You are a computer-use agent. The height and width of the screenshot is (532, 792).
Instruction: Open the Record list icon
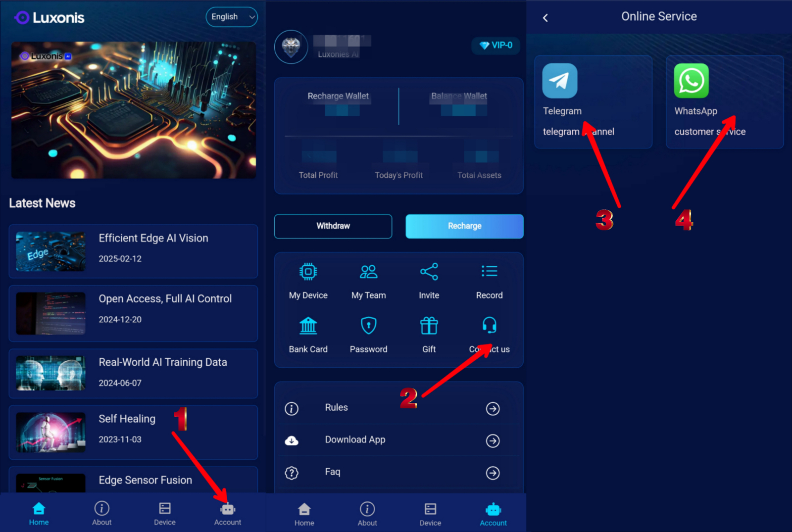click(x=489, y=271)
